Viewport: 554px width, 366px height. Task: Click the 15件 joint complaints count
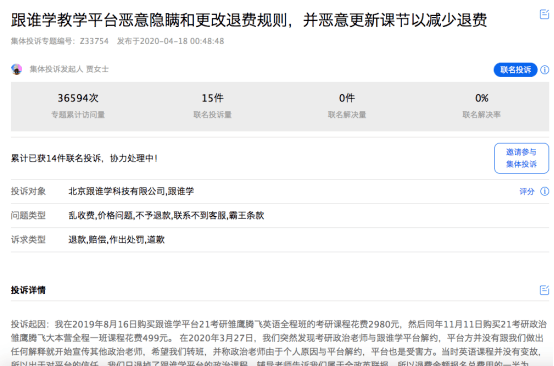click(212, 98)
